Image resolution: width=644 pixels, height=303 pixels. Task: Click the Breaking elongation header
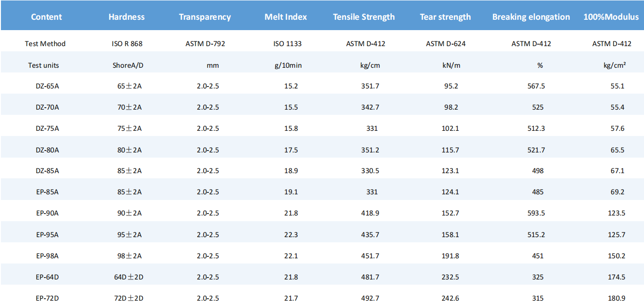pyautogui.click(x=531, y=17)
